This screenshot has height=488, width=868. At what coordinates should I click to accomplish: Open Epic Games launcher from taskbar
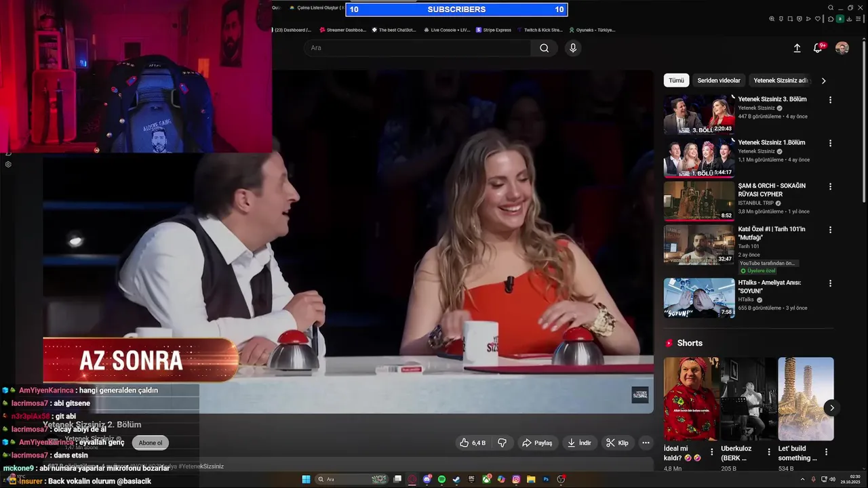coord(471,479)
